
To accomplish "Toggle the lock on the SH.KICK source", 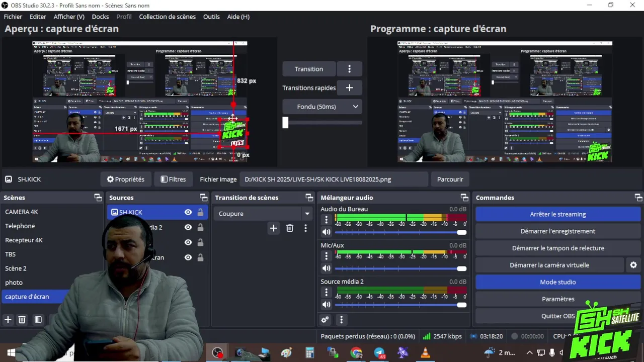I will (200, 212).
